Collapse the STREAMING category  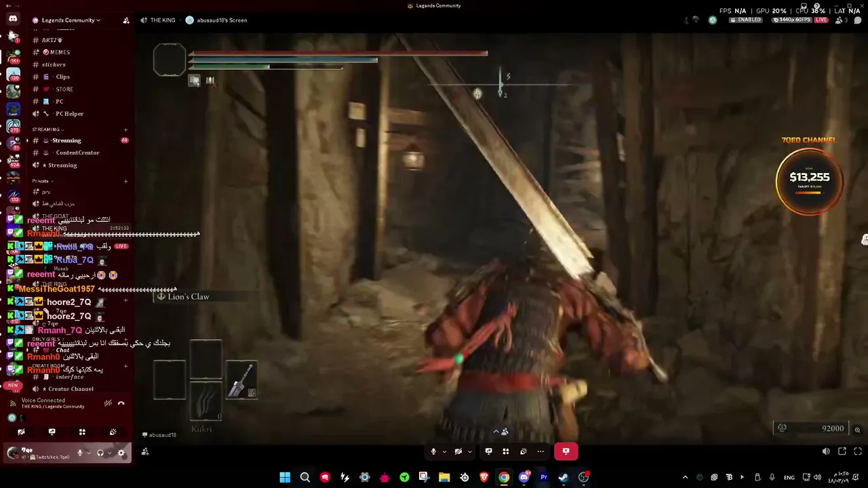pyautogui.click(x=47, y=129)
